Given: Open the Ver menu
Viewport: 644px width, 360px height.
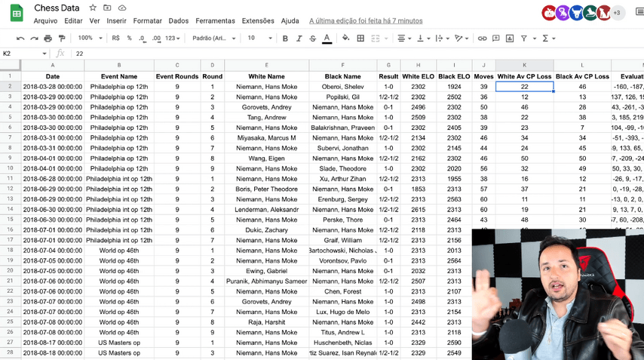Looking at the screenshot, I should pyautogui.click(x=94, y=20).
